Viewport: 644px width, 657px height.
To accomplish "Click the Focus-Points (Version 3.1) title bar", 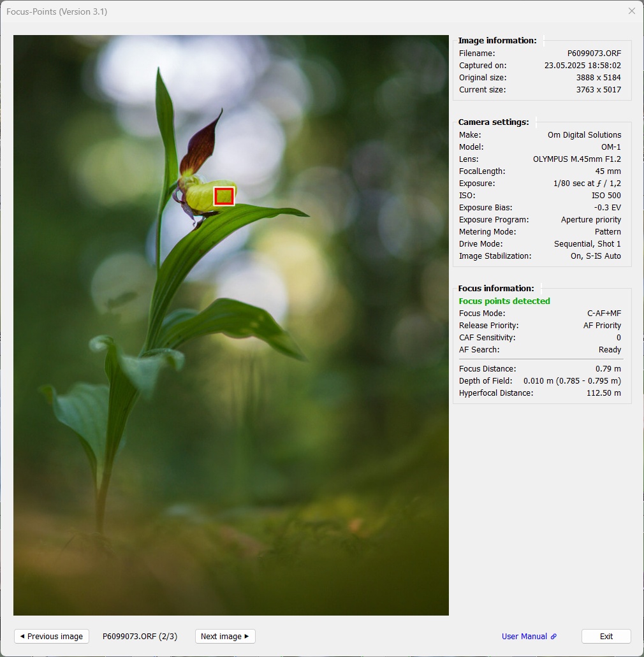I will tap(255, 11).
